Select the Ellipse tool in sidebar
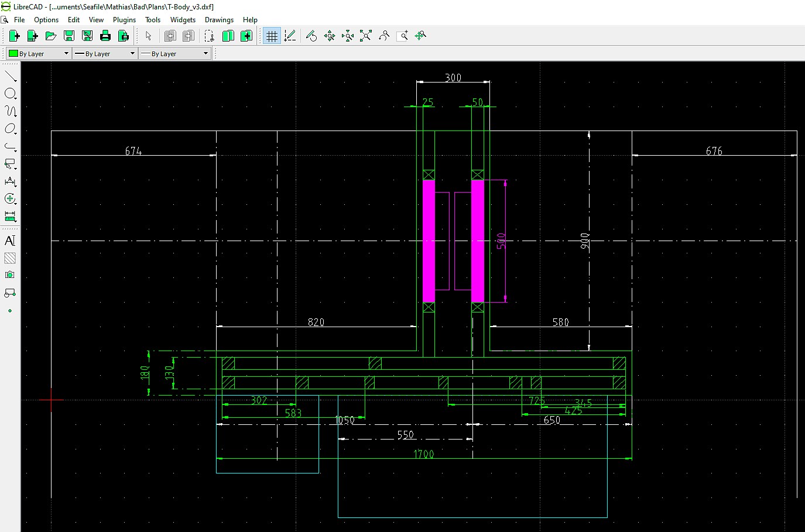This screenshot has width=805, height=532. pos(10,129)
